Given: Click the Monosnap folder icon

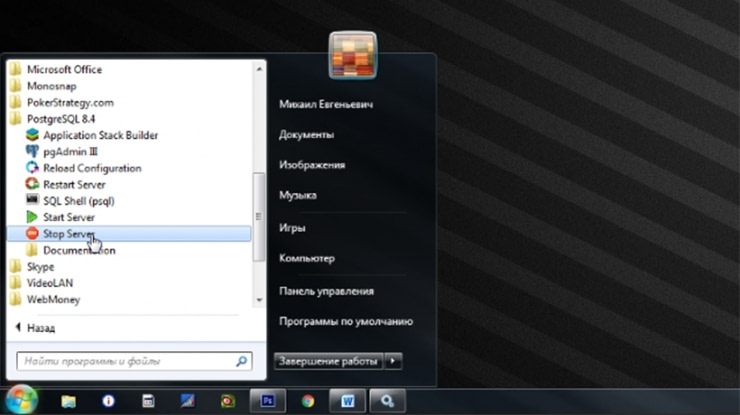Looking at the screenshot, I should (16, 86).
